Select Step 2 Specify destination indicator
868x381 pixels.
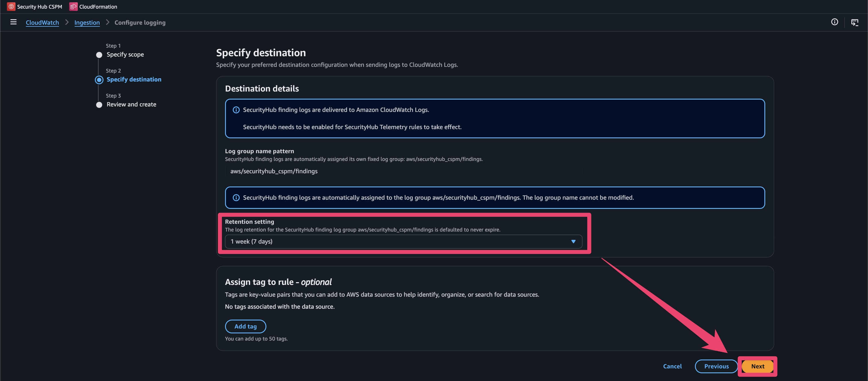99,80
